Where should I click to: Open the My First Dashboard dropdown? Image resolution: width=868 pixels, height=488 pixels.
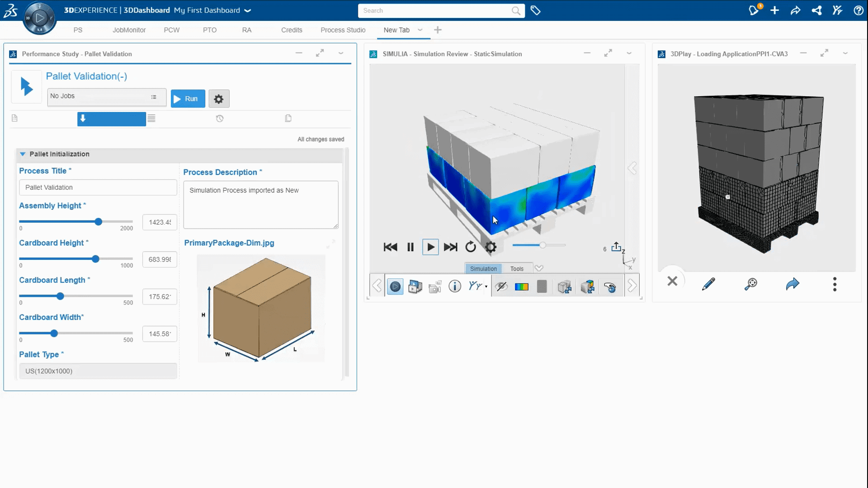[x=247, y=10]
